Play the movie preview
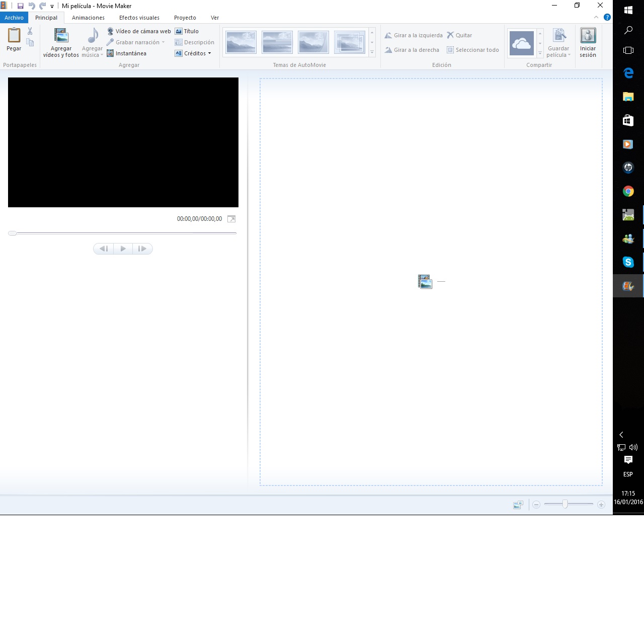This screenshot has height=644, width=644. point(123,249)
